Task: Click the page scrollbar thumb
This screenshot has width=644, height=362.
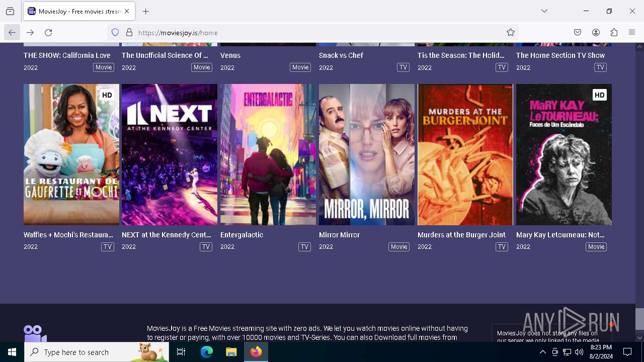Action: 639,318
